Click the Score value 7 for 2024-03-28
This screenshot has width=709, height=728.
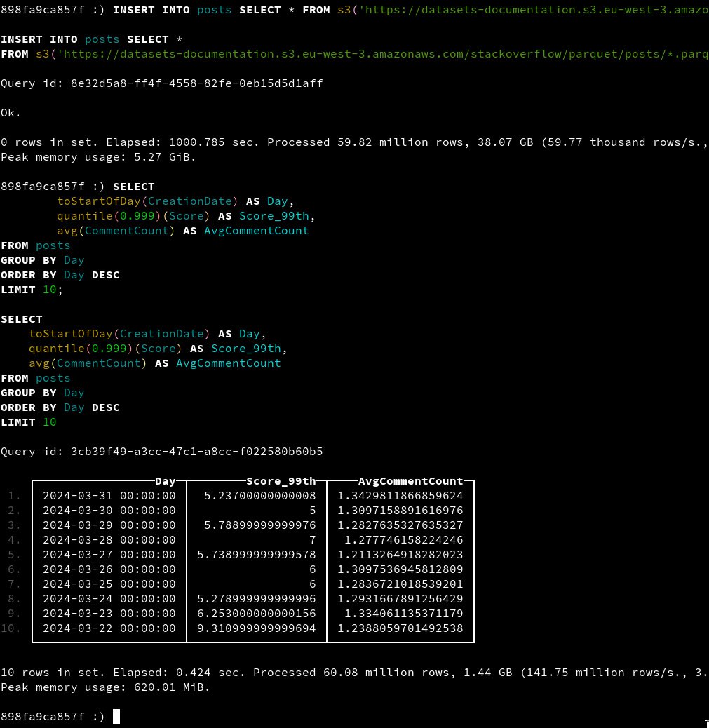(312, 540)
